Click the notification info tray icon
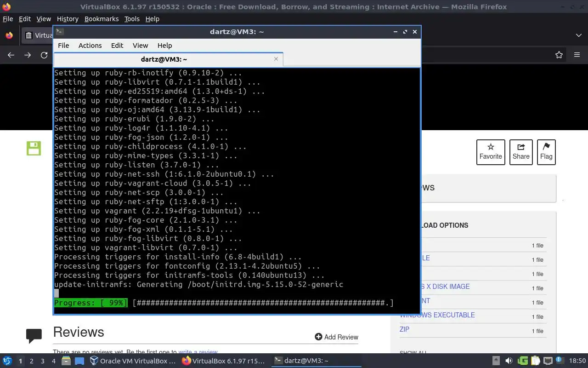Image resolution: width=588 pixels, height=368 pixels. [x=560, y=361]
